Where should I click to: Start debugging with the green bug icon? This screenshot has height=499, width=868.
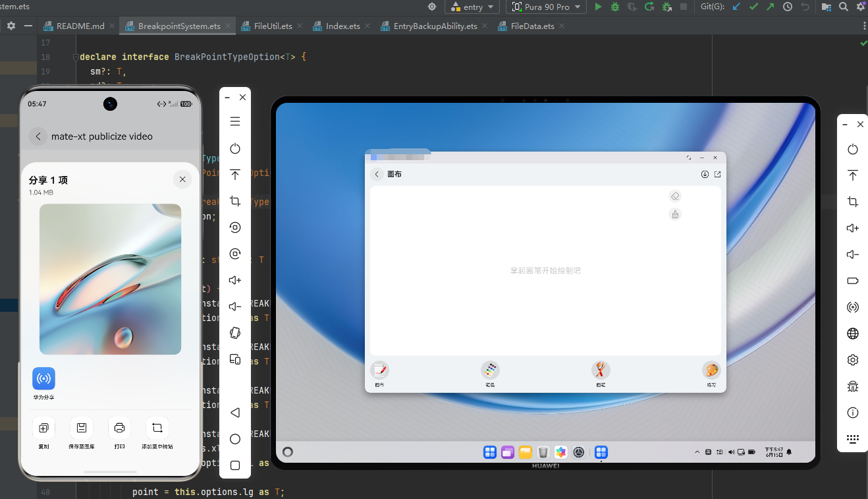(615, 7)
